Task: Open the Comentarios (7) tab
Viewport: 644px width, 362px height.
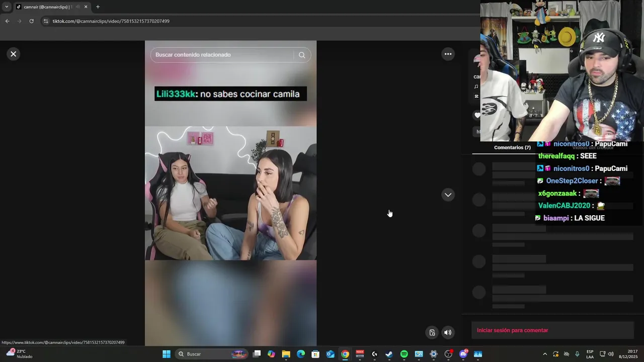Action: 512,147
